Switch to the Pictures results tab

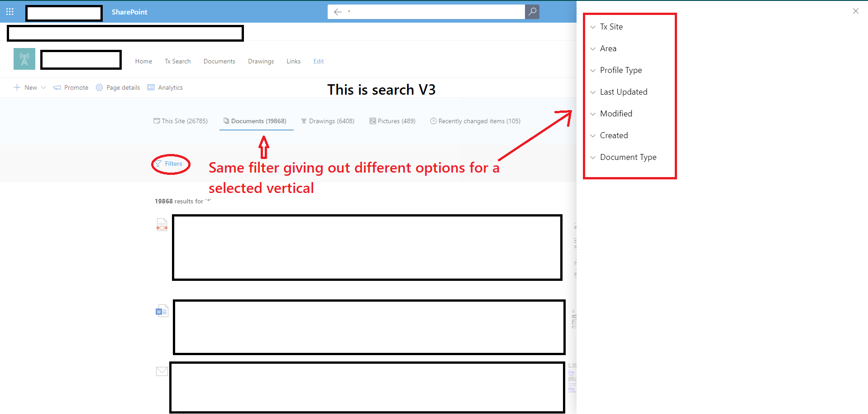pos(392,121)
